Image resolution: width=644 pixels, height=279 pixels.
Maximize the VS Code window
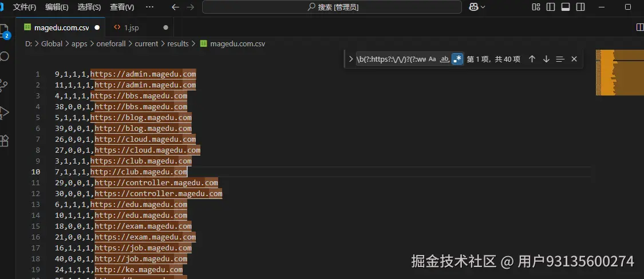(x=627, y=7)
